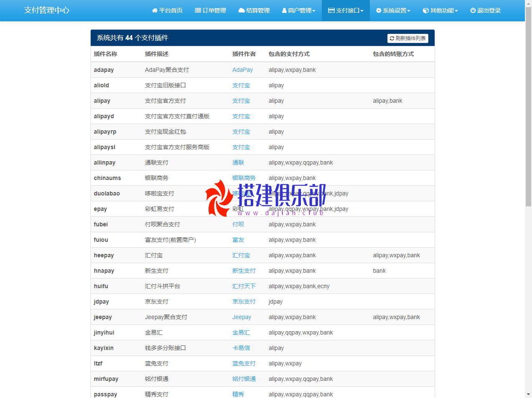Visit the 银联商务 author link

click(244, 178)
